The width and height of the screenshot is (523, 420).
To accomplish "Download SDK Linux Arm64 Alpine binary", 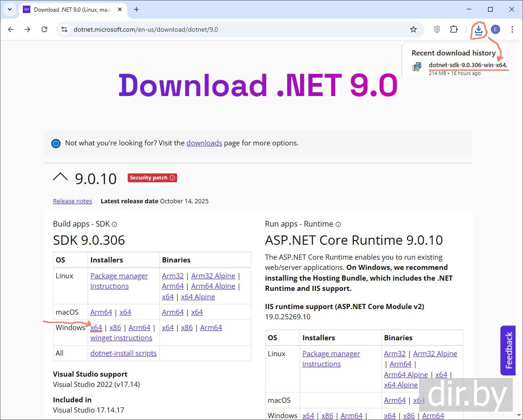I will tap(213, 286).
